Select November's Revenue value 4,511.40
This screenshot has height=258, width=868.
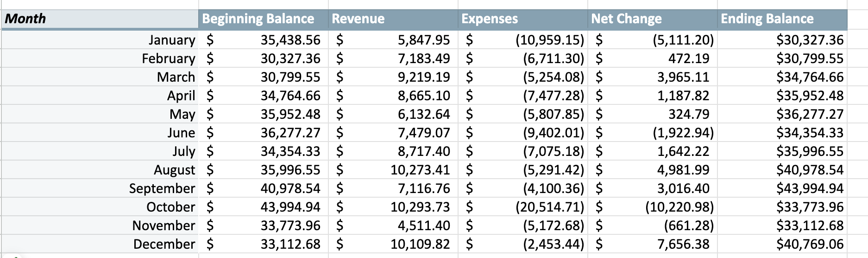423,226
